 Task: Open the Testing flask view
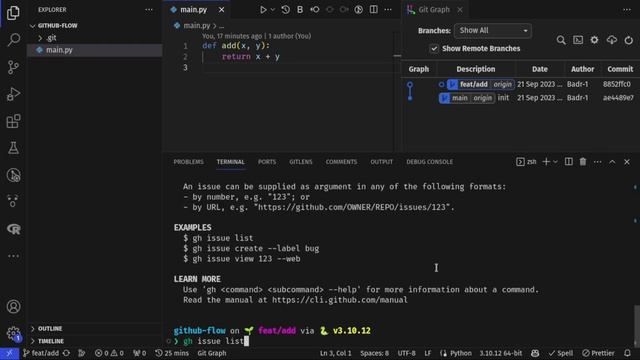click(x=13, y=148)
